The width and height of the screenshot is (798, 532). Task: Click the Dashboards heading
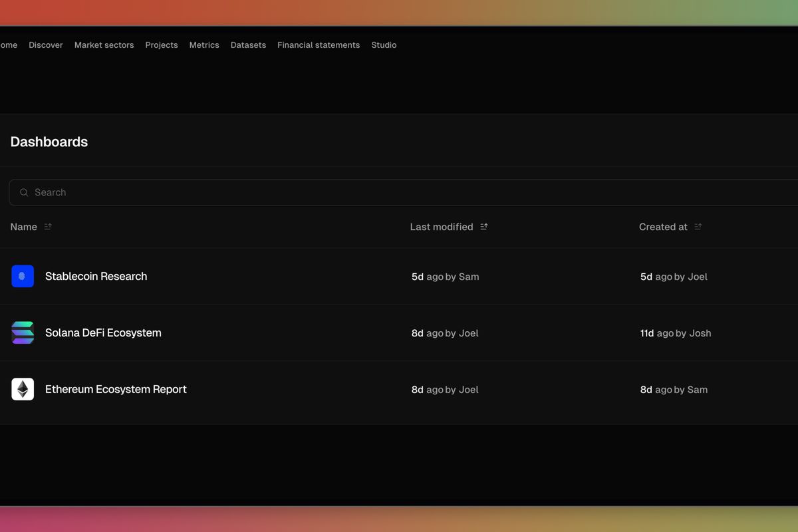click(49, 142)
